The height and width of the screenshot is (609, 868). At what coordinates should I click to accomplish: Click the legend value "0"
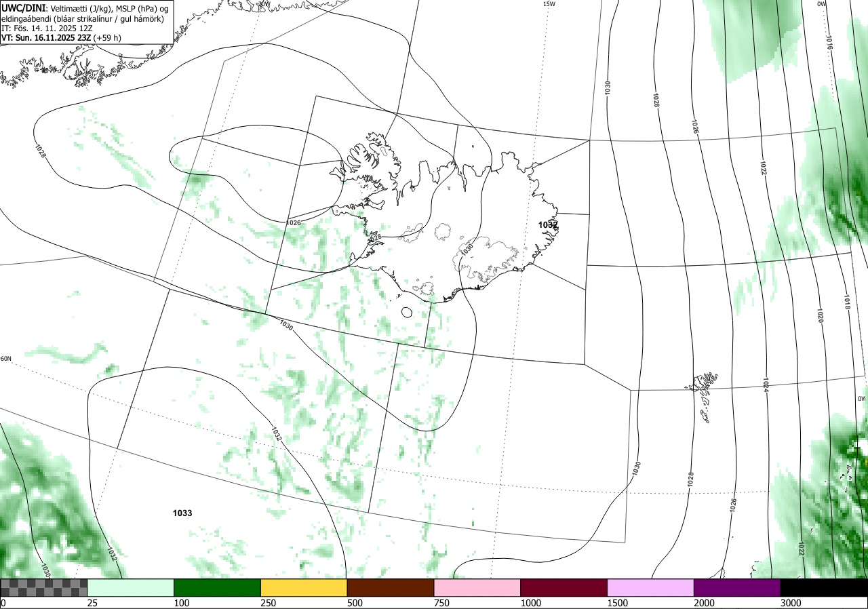(3, 603)
